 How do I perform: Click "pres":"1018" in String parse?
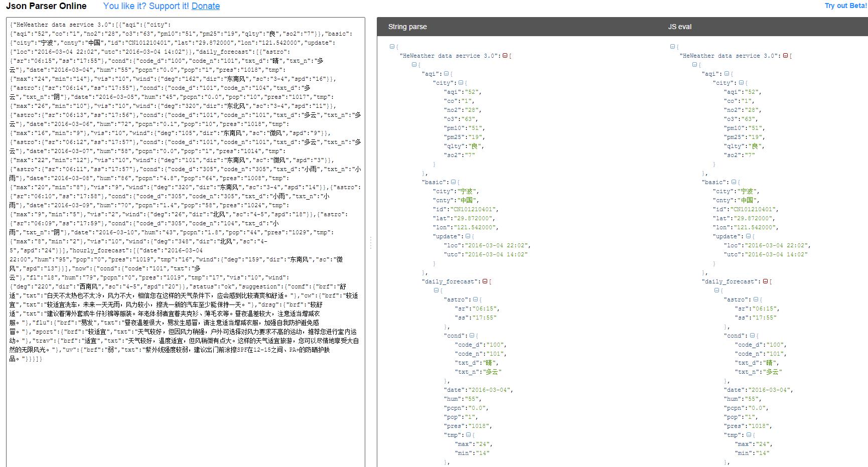[468, 426]
